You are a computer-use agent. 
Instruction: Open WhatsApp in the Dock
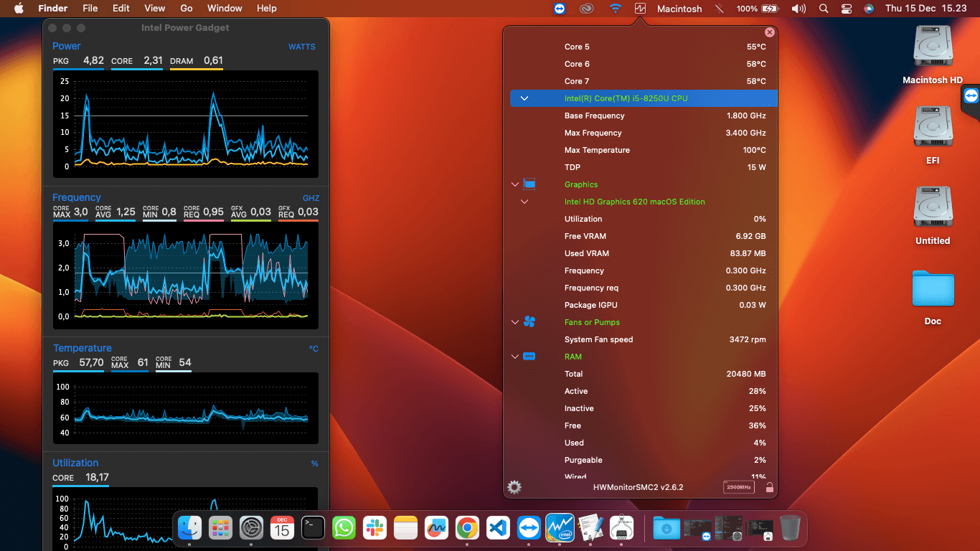coord(344,529)
